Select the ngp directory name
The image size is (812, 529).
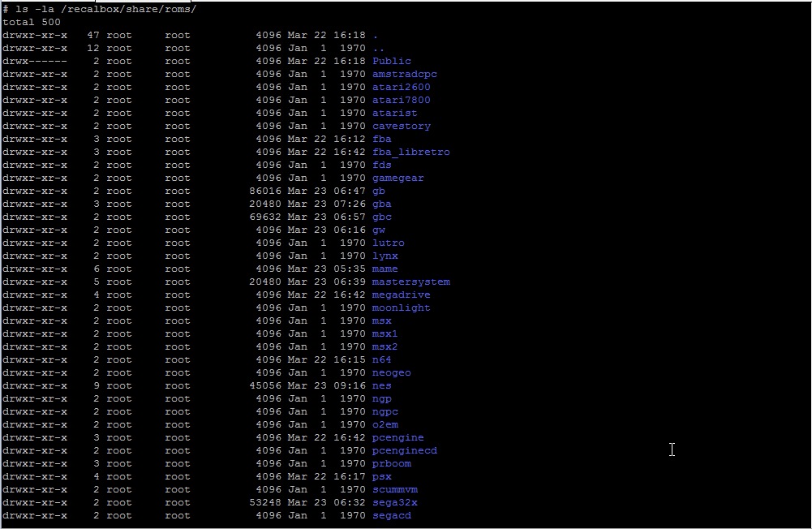[x=381, y=398]
